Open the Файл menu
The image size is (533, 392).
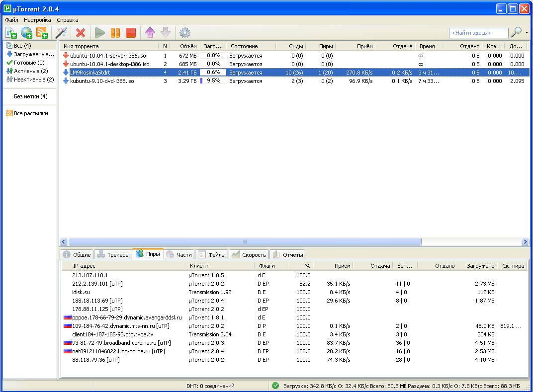tap(11, 20)
